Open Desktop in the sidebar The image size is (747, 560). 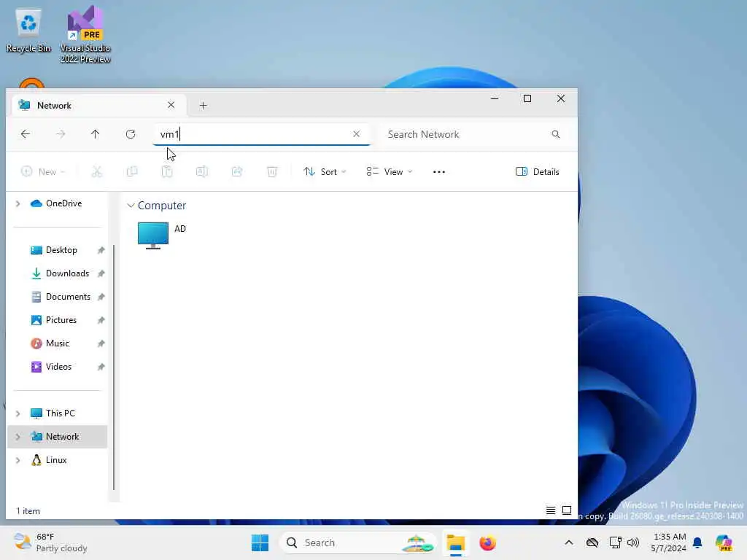point(61,250)
